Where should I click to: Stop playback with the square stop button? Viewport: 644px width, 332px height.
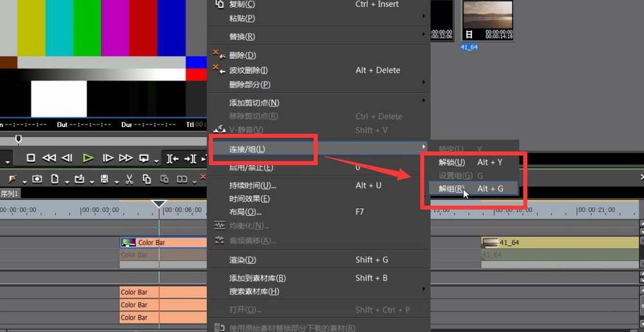pyautogui.click(x=30, y=158)
